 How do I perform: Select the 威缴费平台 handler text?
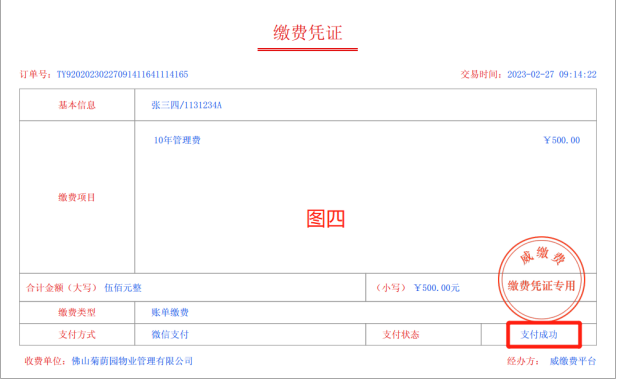pyautogui.click(x=573, y=361)
